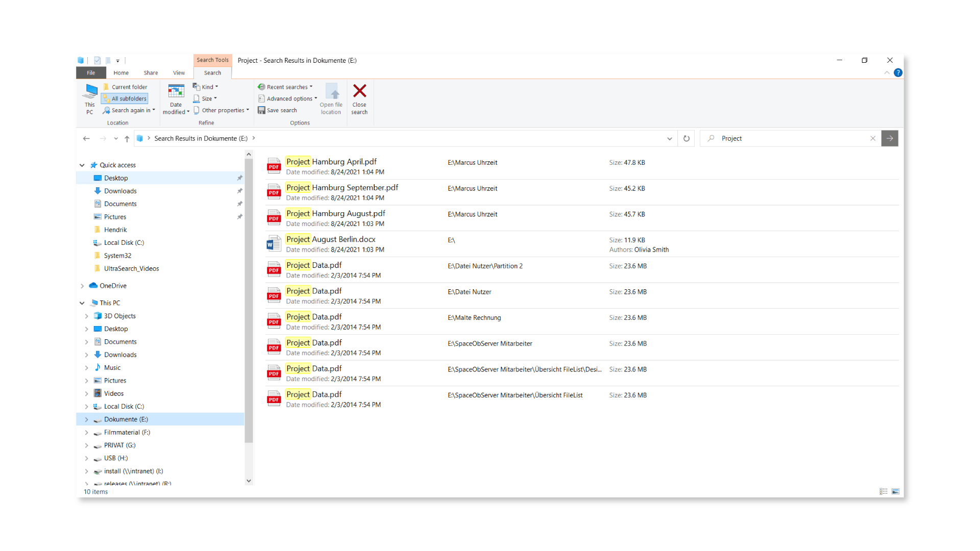
Task: Toggle the All subfolders search option
Action: (x=125, y=98)
